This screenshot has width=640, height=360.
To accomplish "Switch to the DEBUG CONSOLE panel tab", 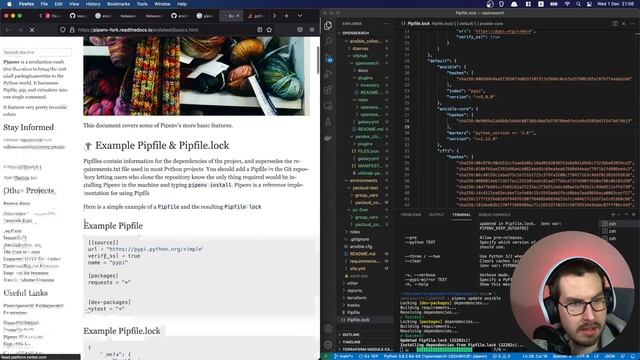I will (494, 214).
